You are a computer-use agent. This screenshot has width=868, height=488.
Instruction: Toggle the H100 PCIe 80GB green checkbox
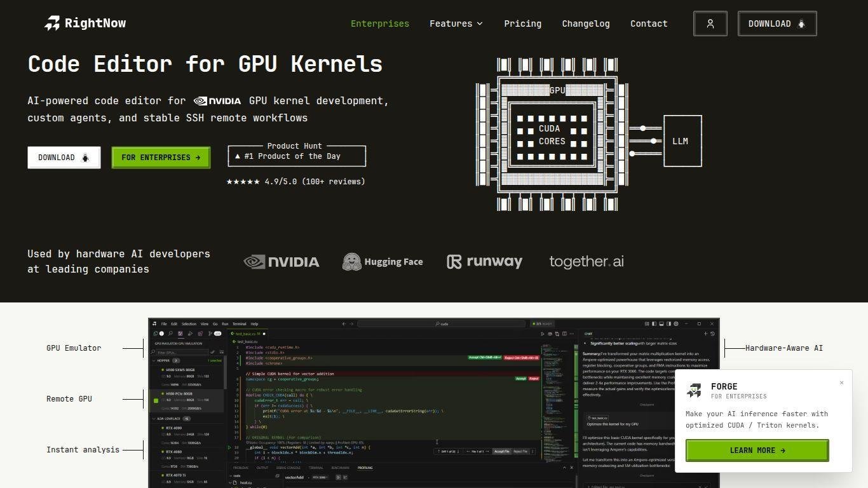156,400
